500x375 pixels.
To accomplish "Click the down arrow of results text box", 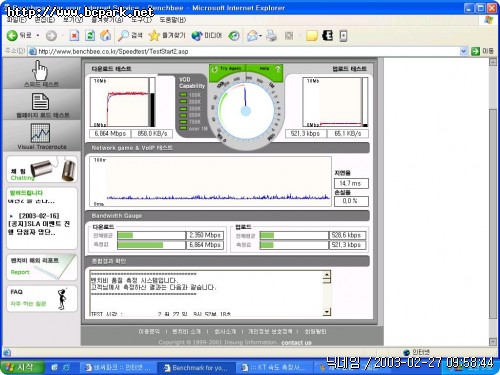I will pos(327,312).
